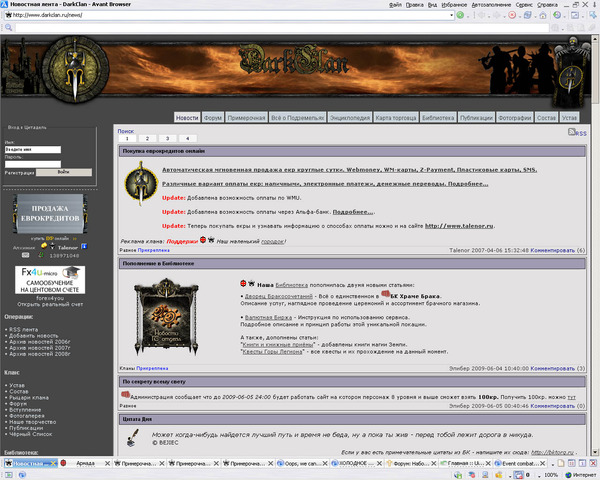This screenshot has width=600, height=480.
Task: Click the Добавить новость sidebar link
Action: pyautogui.click(x=34, y=336)
